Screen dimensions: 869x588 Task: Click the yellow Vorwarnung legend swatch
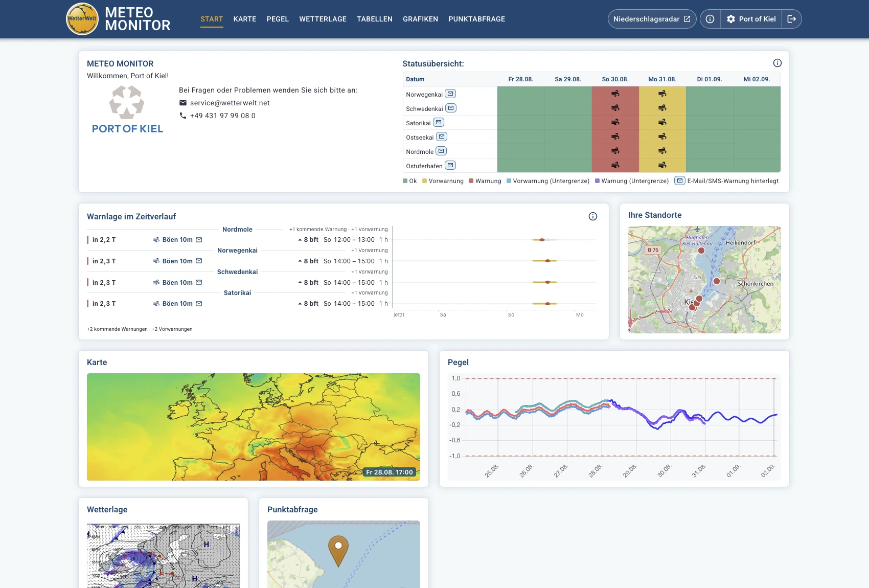[x=424, y=181]
